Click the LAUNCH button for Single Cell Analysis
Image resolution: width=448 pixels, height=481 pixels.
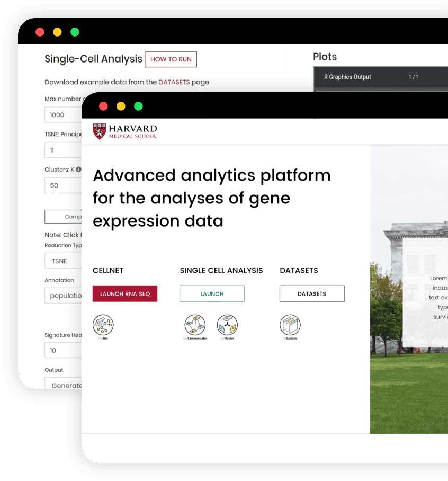(x=212, y=294)
